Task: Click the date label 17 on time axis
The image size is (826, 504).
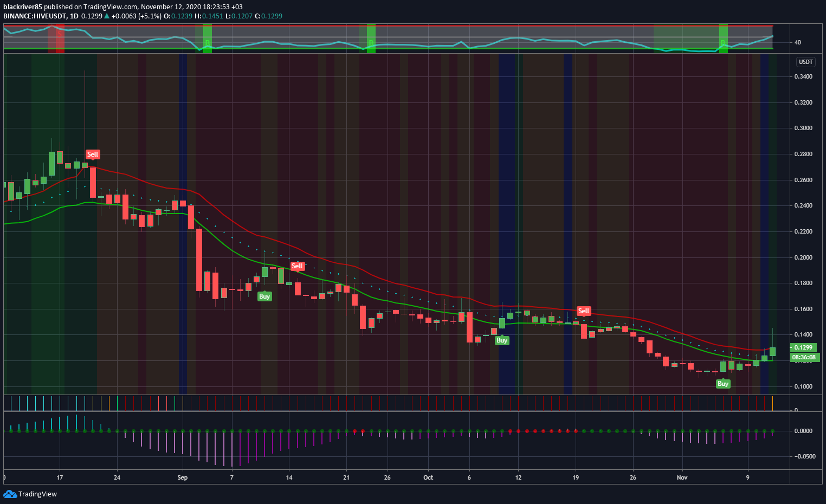Action: coord(60,477)
